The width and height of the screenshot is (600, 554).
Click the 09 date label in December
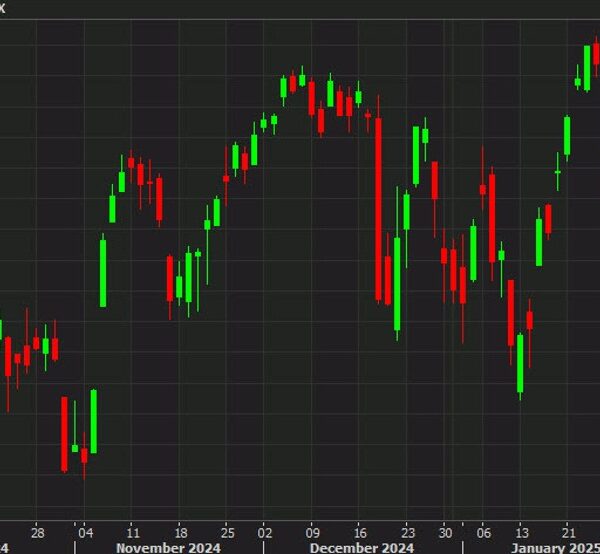click(313, 532)
